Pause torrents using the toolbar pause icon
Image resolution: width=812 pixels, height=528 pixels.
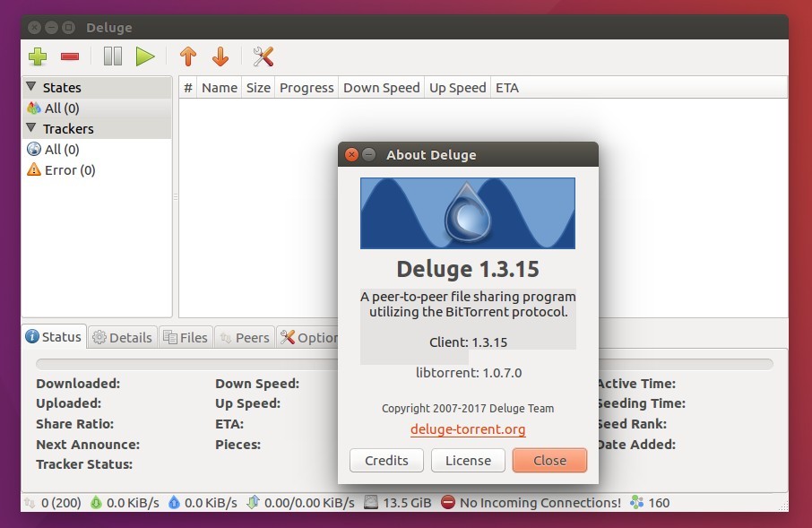pos(112,56)
